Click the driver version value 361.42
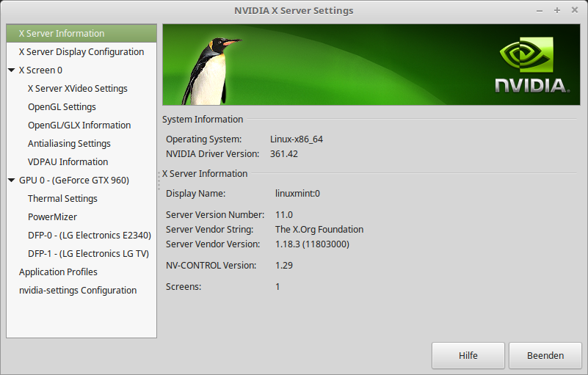The height and width of the screenshot is (375, 588). point(284,154)
